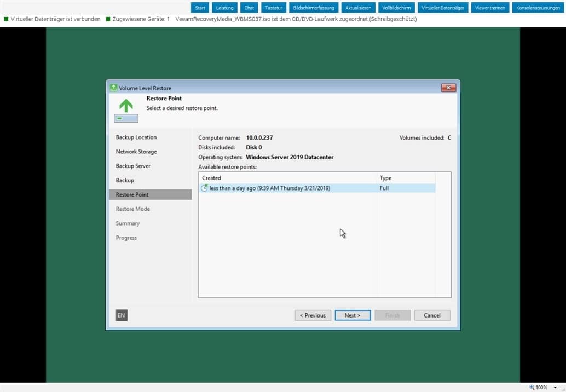
Task: Open the Network Storage step
Action: [x=136, y=152]
